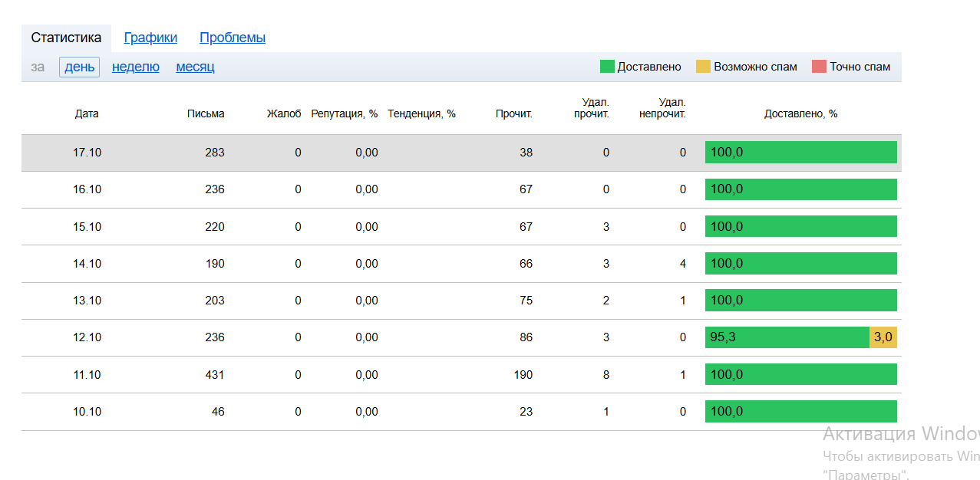Show statistics by месяц

(x=195, y=67)
